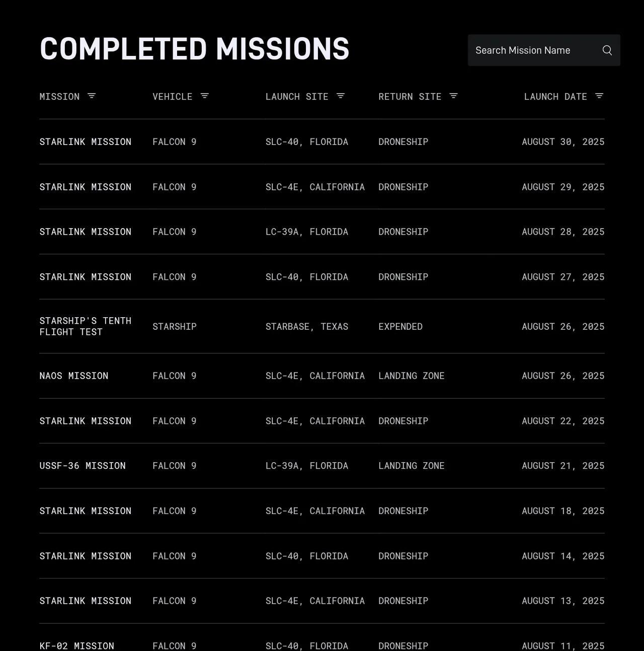Screen dimensions: 644x651
Task: Click the Launch Site filter icon
Action: (x=341, y=96)
